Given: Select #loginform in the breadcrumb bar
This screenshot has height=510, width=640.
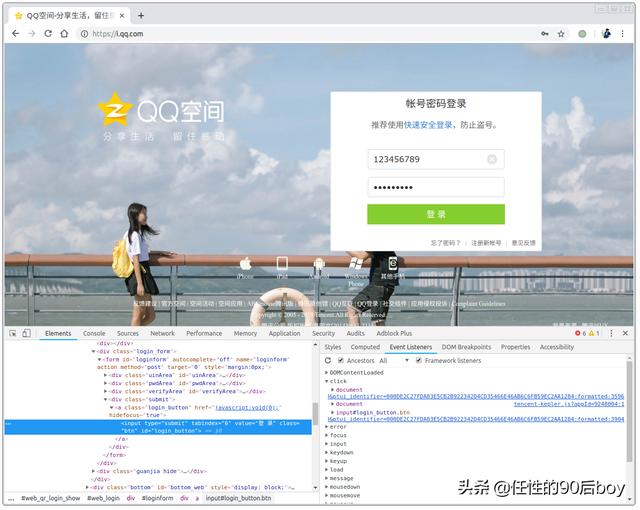Looking at the screenshot, I should 157,498.
